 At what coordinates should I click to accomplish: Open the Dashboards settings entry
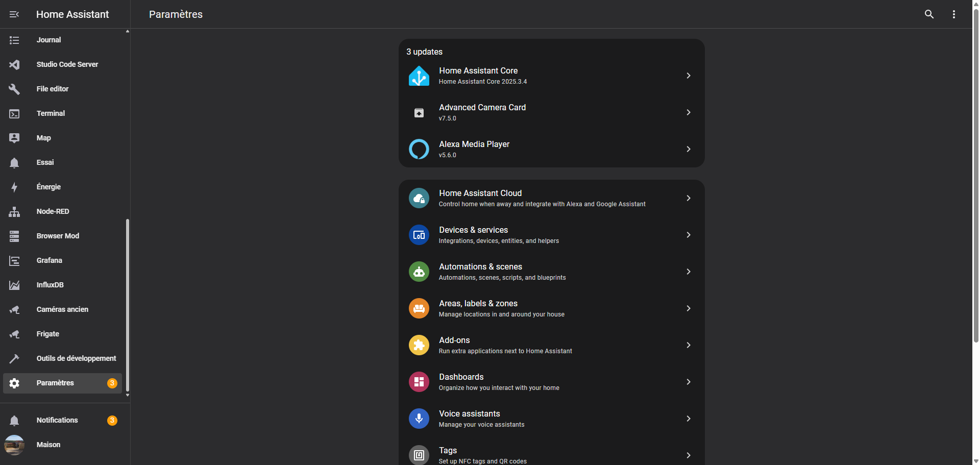(551, 382)
